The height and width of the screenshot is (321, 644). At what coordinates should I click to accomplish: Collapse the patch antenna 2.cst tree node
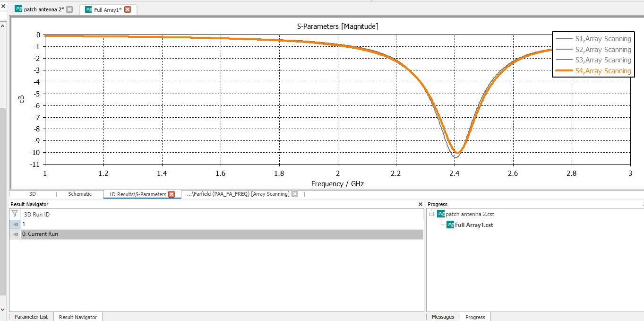pyautogui.click(x=432, y=214)
